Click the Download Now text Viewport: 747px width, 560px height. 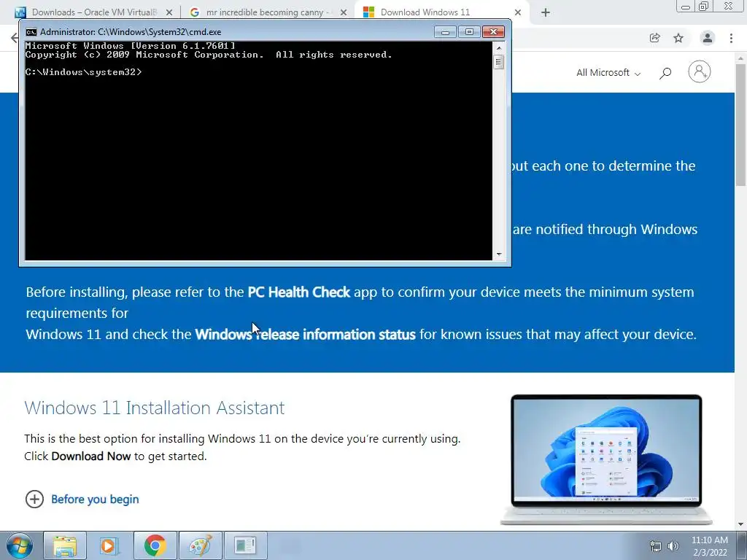pyautogui.click(x=91, y=456)
